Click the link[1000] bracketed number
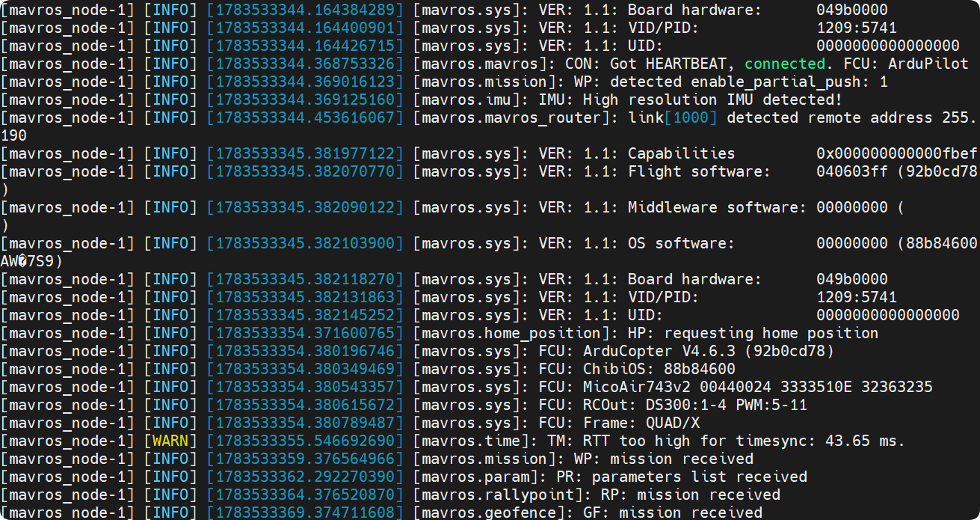Viewport: 980px width, 520px height. (x=691, y=117)
